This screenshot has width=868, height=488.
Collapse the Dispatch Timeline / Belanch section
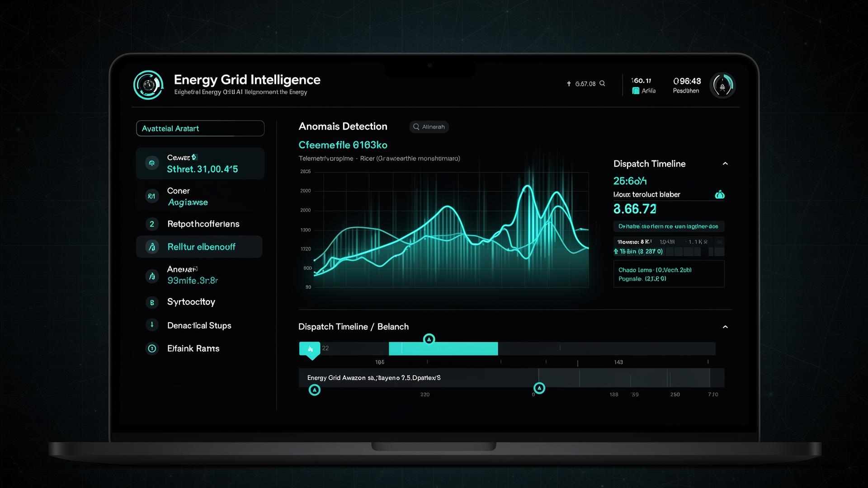click(x=725, y=327)
